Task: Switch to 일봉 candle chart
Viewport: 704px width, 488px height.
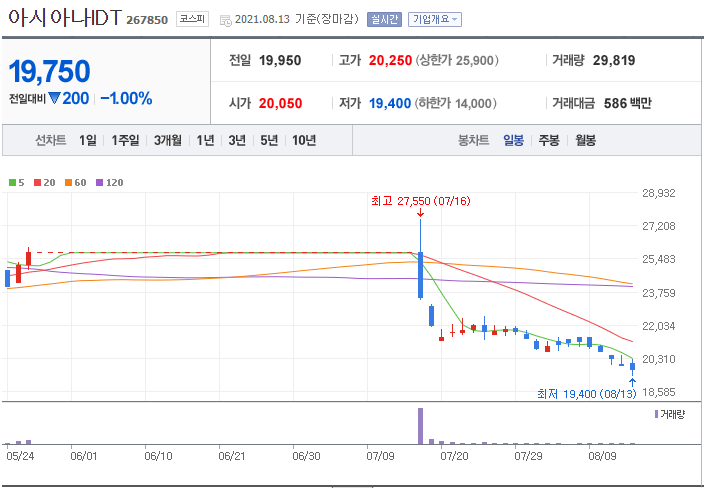Action: 513,141
